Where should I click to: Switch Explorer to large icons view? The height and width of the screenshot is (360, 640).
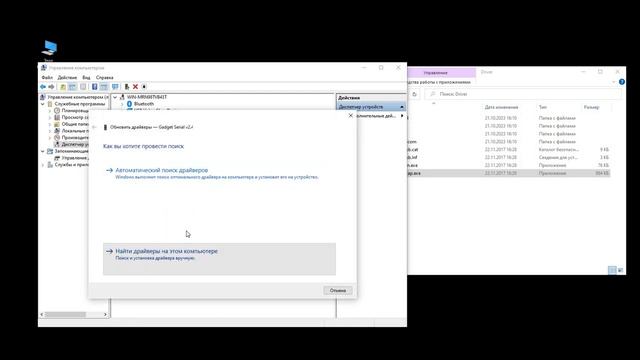(x=620, y=270)
